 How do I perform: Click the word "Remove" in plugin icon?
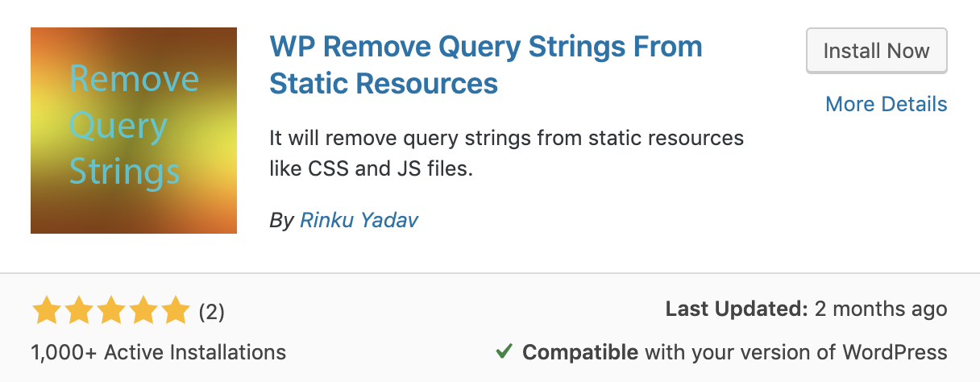[134, 79]
